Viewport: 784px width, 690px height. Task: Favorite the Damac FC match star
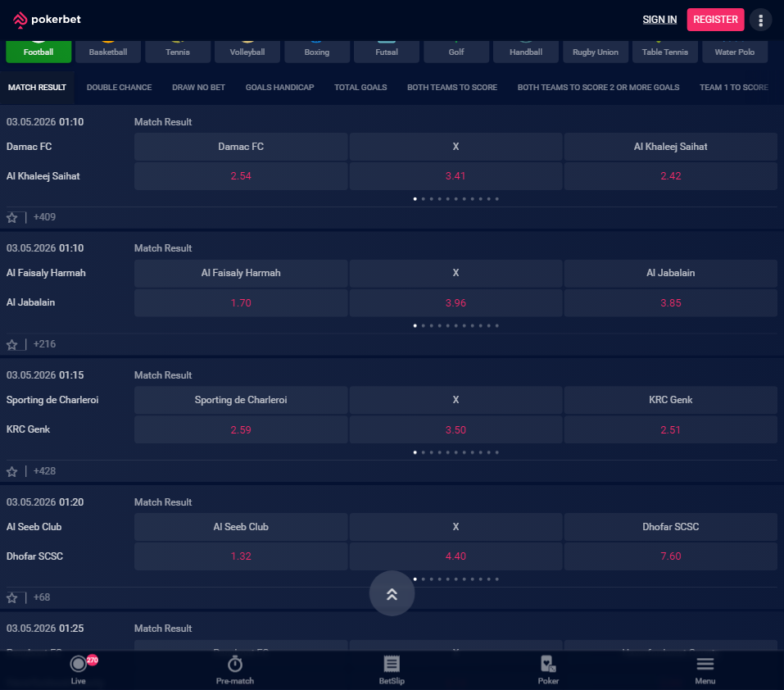point(12,217)
